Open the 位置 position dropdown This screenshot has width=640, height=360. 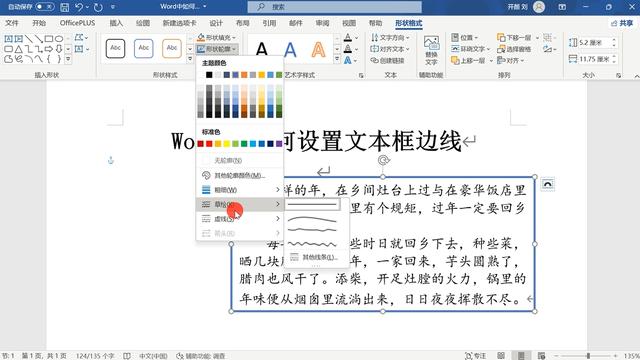[x=464, y=38]
